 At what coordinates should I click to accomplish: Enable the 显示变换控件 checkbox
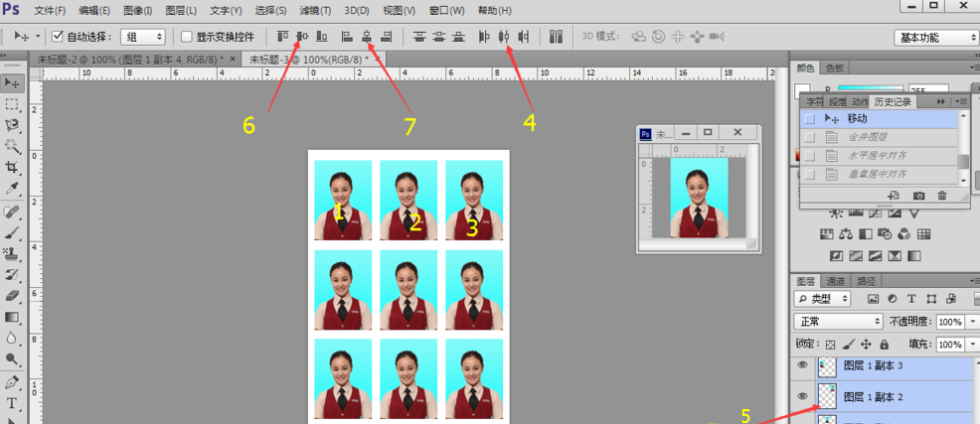(187, 37)
